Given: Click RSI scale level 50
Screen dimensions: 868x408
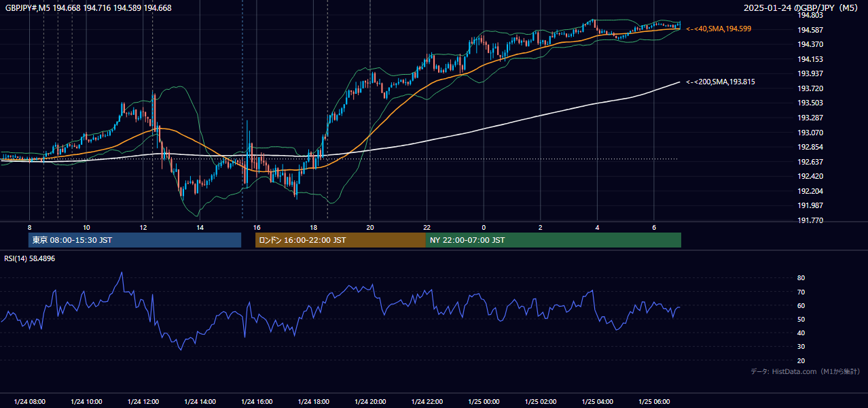Looking at the screenshot, I should click(801, 320).
